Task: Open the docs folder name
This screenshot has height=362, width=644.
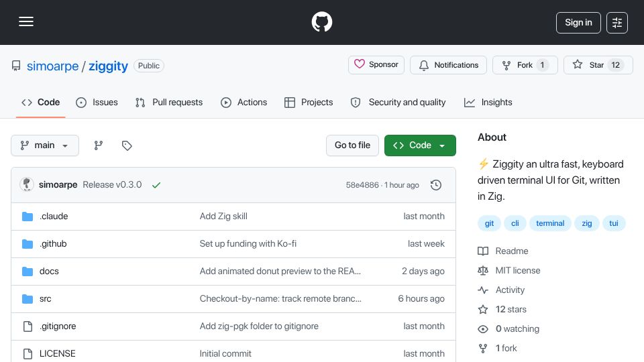Action: coord(49,271)
